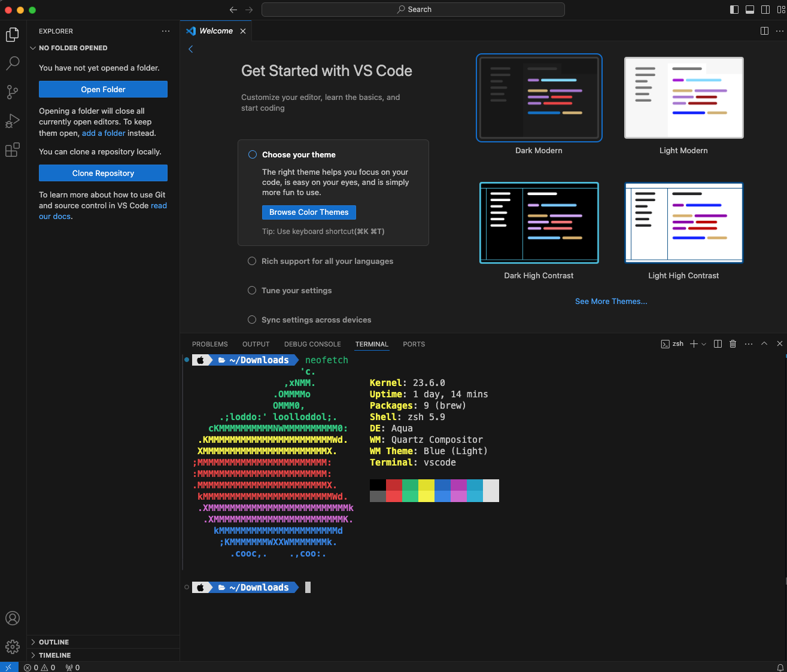Open editor More Actions ellipsis
787x672 pixels.
[x=780, y=31]
